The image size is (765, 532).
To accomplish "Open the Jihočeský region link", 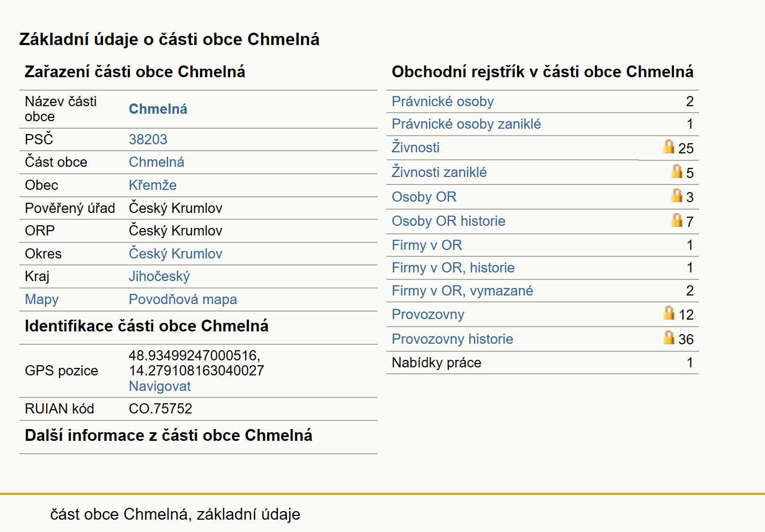I will coord(159,276).
